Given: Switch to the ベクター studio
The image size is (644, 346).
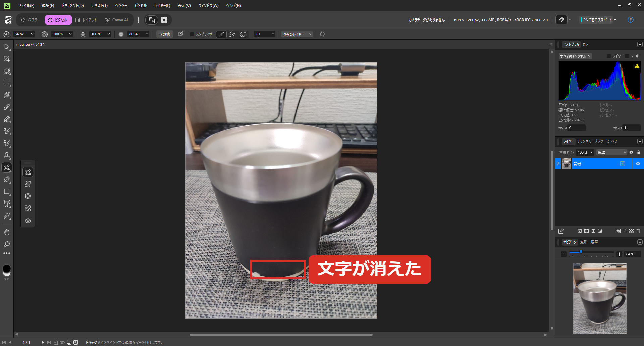Looking at the screenshot, I should click(30, 20).
